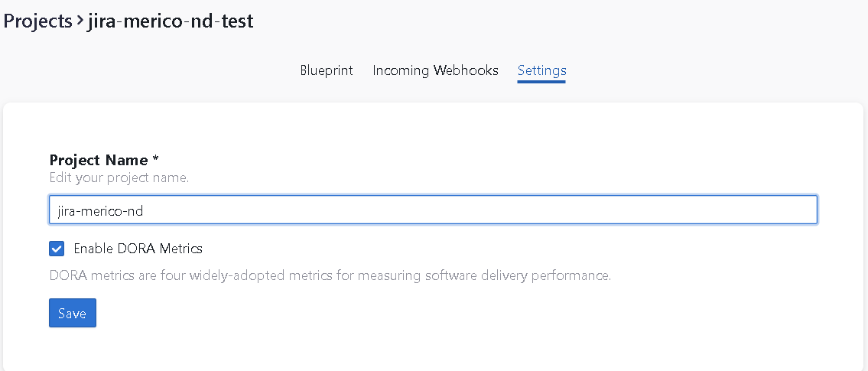Click the required asterisk beside Project Name
The height and width of the screenshot is (371, 868).
pos(155,159)
